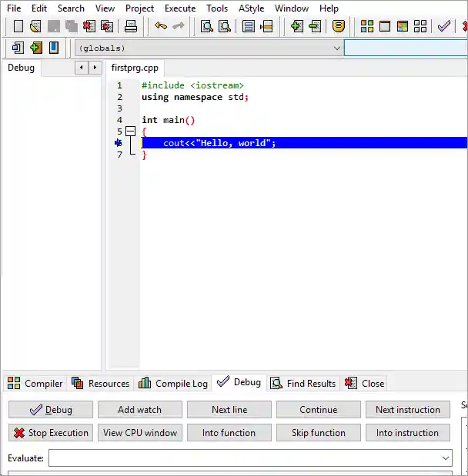Switch to the Compile Log tab
468x476 pixels.
(x=173, y=384)
